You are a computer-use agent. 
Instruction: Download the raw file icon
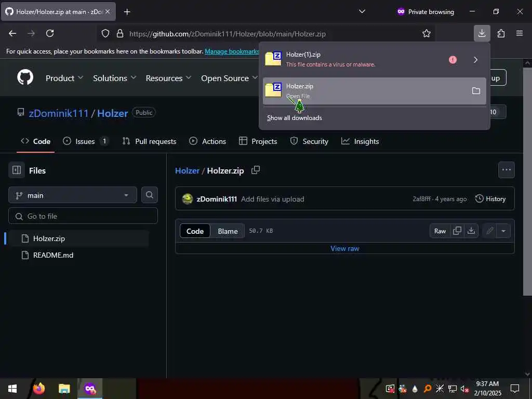click(471, 231)
